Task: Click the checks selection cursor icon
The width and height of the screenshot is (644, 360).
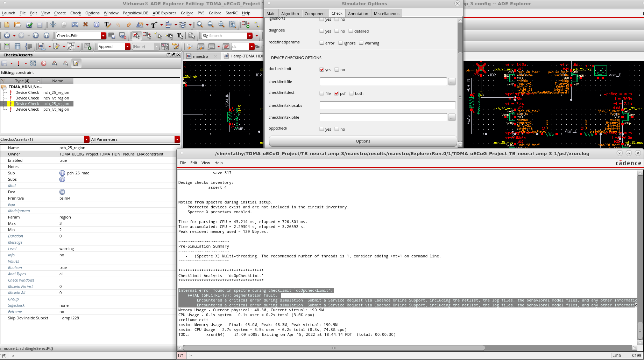Action: [x=136, y=35]
